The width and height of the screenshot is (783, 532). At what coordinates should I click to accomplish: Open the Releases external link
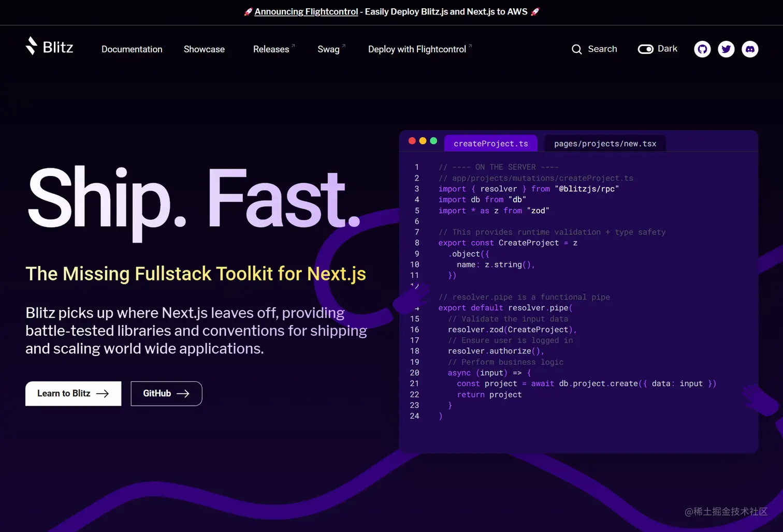[273, 49]
